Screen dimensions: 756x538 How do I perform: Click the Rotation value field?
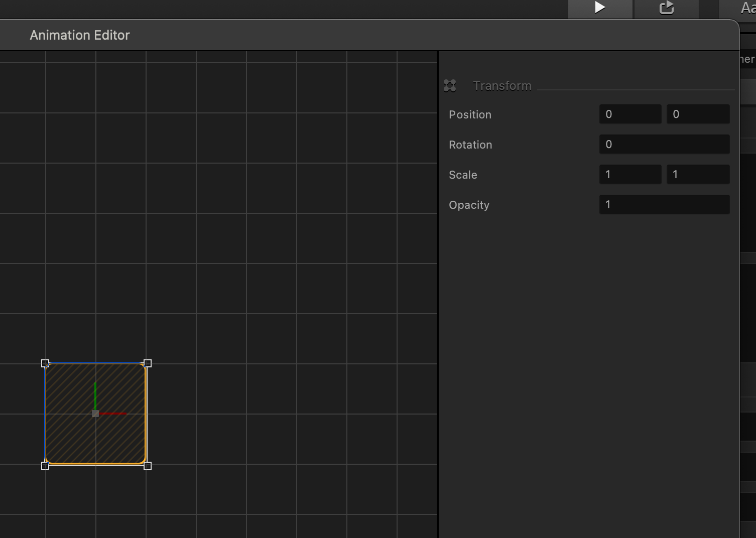(x=664, y=145)
